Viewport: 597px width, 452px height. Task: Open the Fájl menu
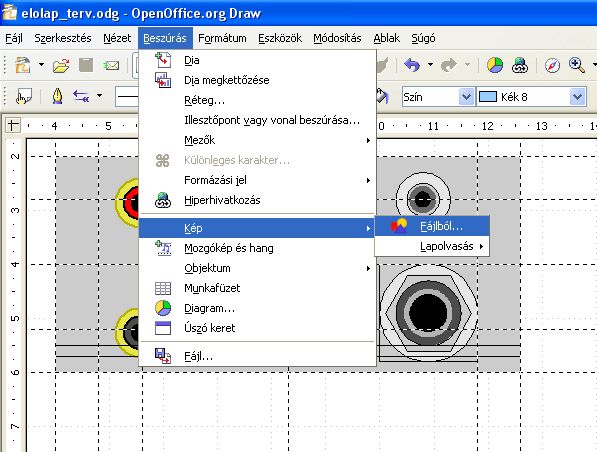(14, 38)
